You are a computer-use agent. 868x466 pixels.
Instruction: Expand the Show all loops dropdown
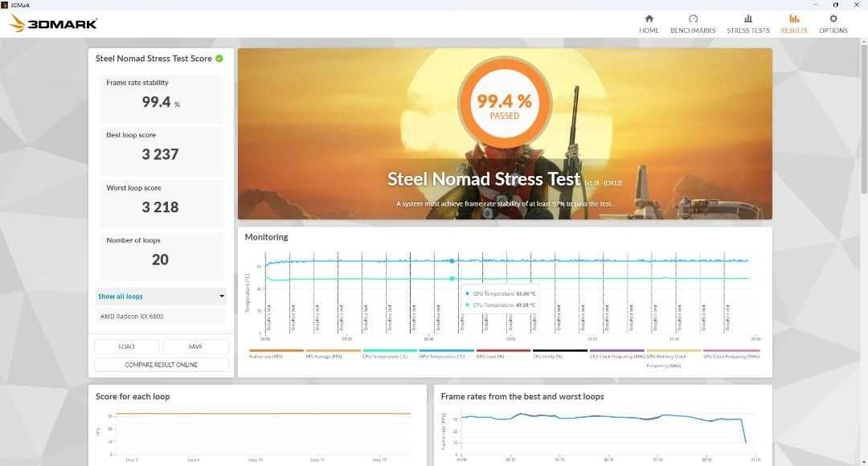coord(161,296)
